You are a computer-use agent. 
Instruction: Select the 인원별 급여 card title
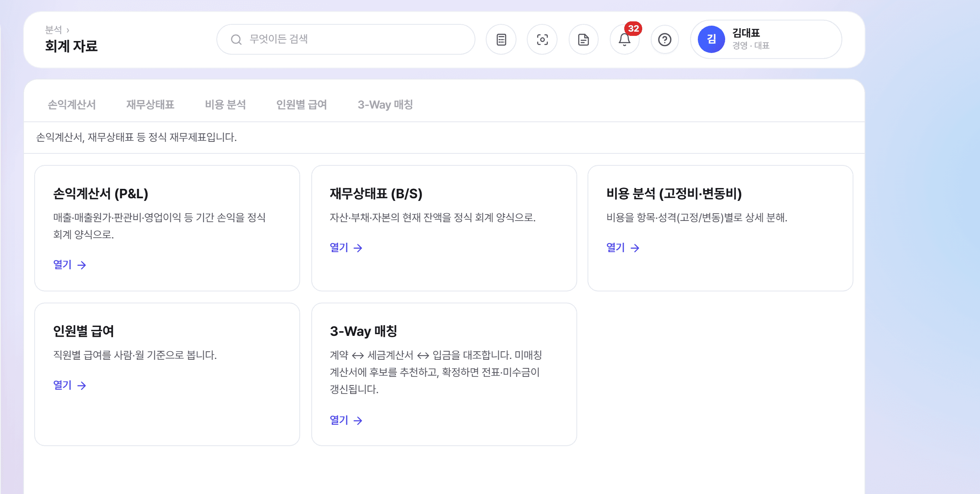click(x=83, y=331)
